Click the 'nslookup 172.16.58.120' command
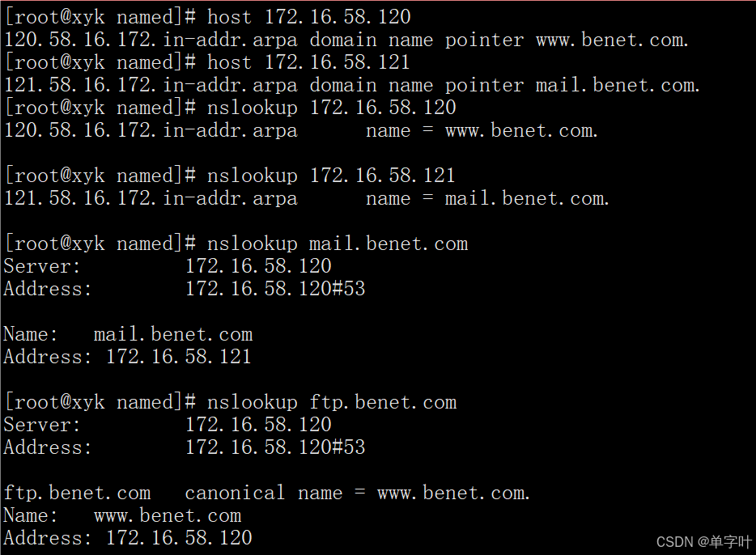Screen dimensions: 756x555 [x=331, y=108]
